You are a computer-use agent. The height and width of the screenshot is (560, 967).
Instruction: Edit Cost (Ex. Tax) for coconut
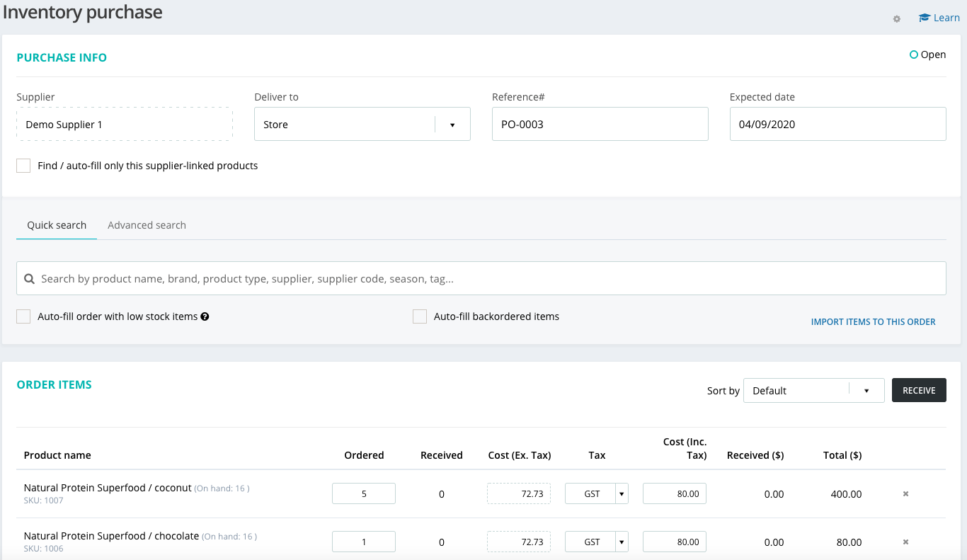click(x=519, y=494)
